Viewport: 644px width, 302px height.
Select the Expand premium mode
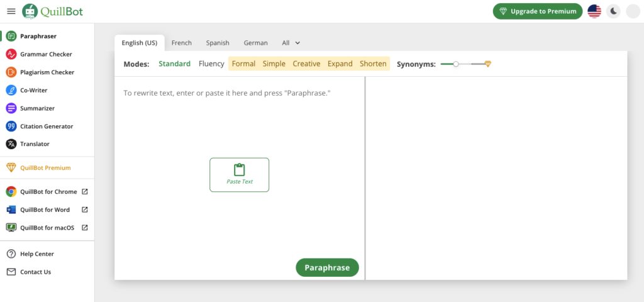pos(340,64)
